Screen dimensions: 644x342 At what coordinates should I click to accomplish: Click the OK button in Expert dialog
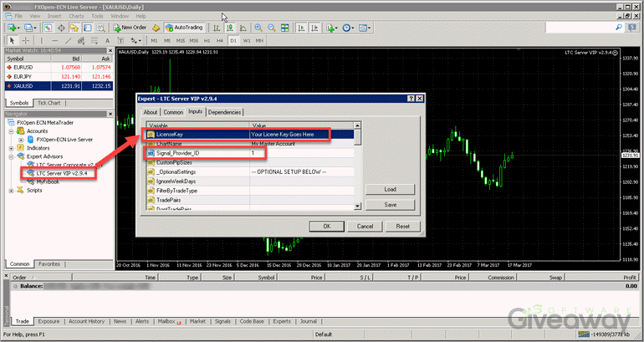coord(327,226)
